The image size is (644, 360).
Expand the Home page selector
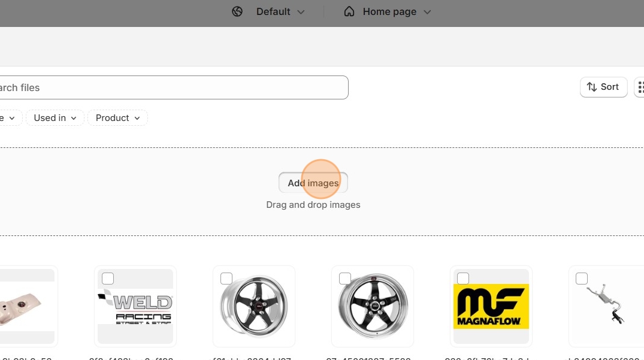click(x=388, y=11)
